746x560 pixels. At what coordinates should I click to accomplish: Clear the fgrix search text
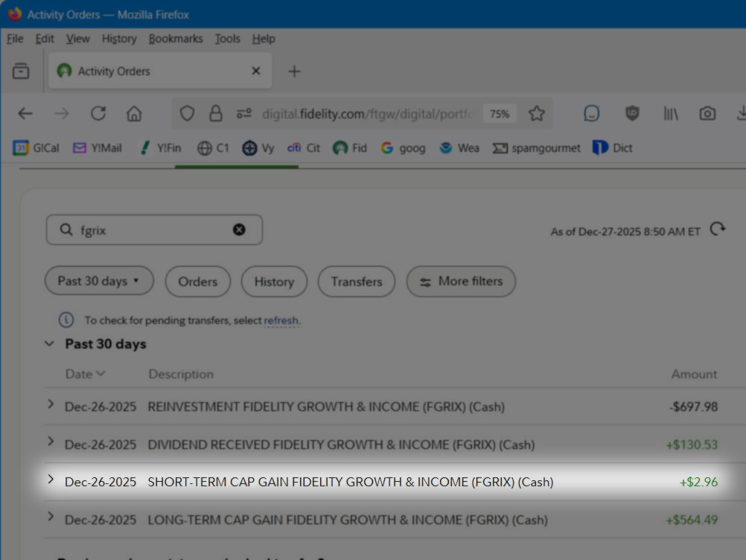click(239, 230)
